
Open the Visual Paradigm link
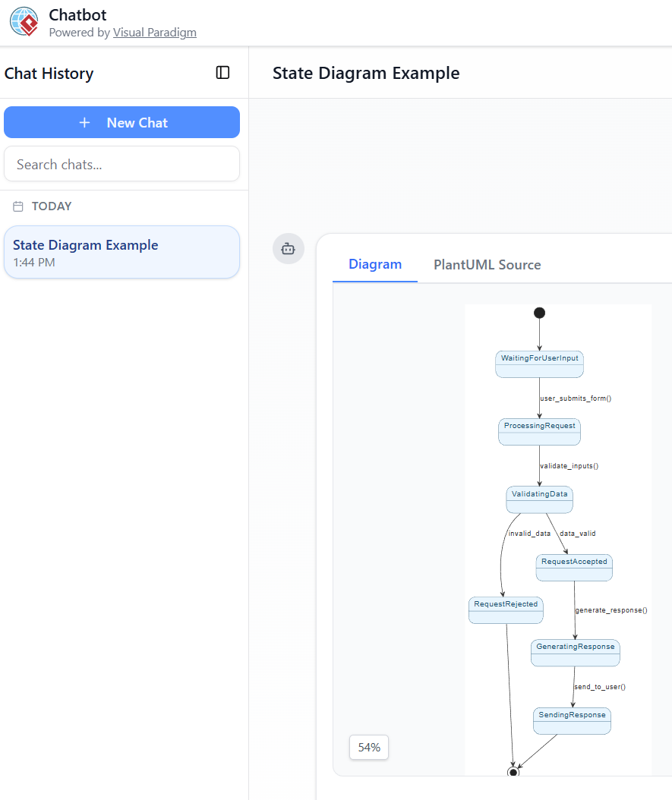(x=154, y=33)
